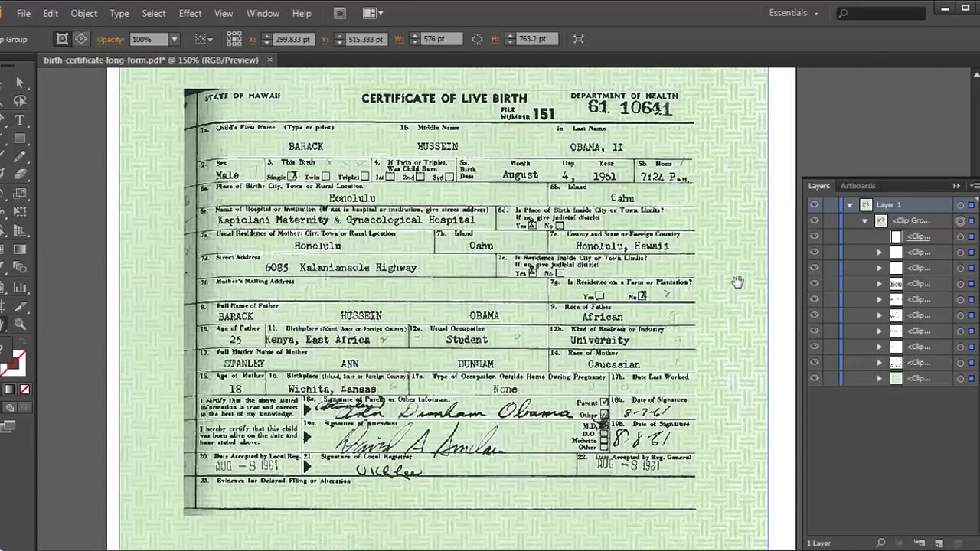Viewport: 980px width, 551px height.
Task: Toggle constrain width and height proportions link
Action: 477,39
